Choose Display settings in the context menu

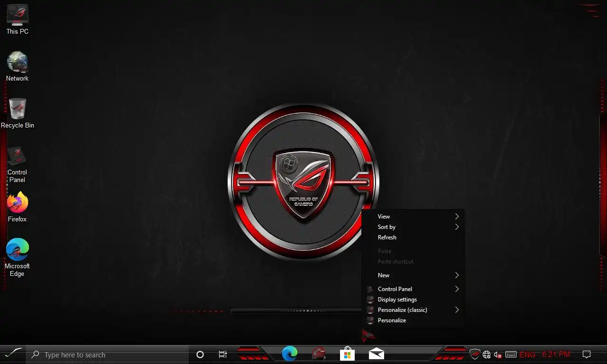[413, 300]
